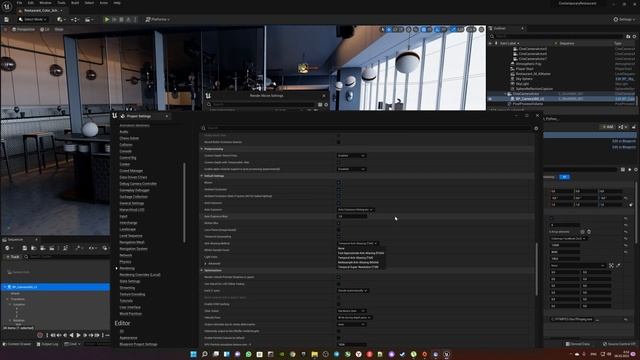The width and height of the screenshot is (640, 360).
Task: Select Audio category in Project Settings
Action: click(124, 132)
